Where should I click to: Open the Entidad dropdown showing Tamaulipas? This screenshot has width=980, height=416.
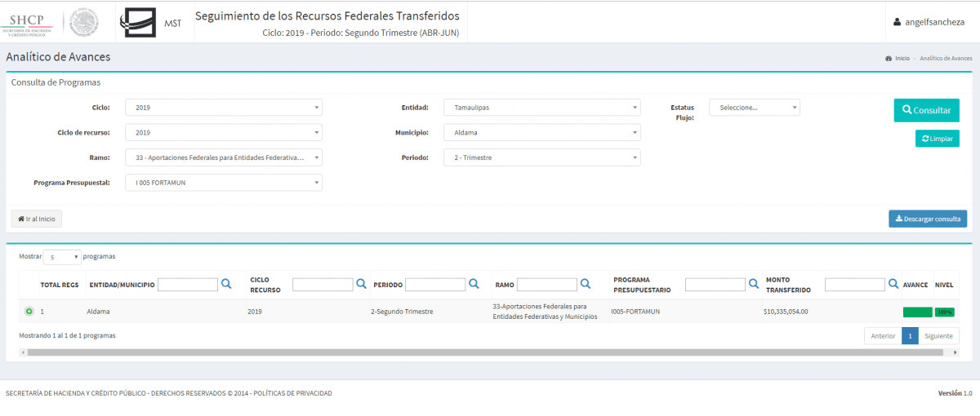[541, 108]
